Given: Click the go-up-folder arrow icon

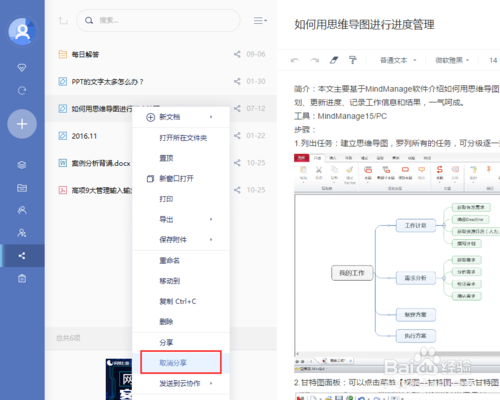Looking at the screenshot, I should pyautogui.click(x=63, y=21).
